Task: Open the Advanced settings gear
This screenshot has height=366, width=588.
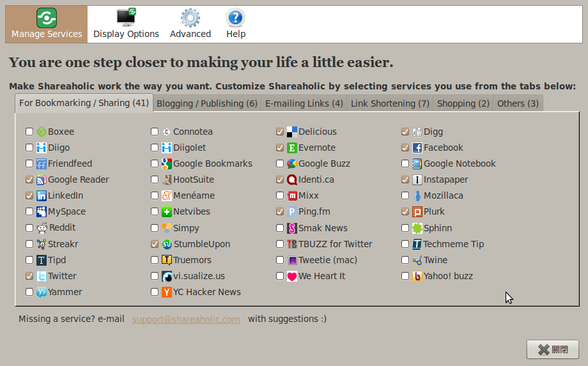Action: (190, 24)
